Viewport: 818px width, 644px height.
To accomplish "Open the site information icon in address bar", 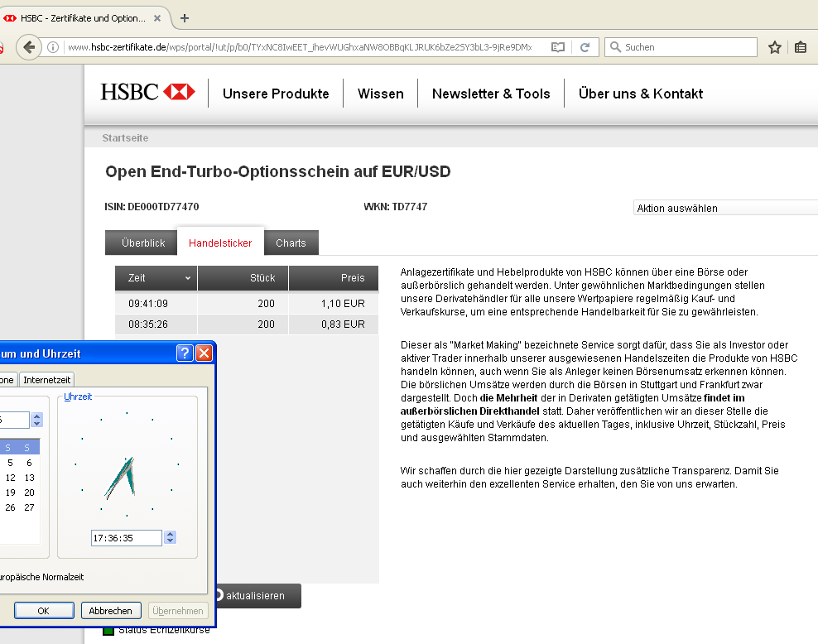I will [53, 47].
